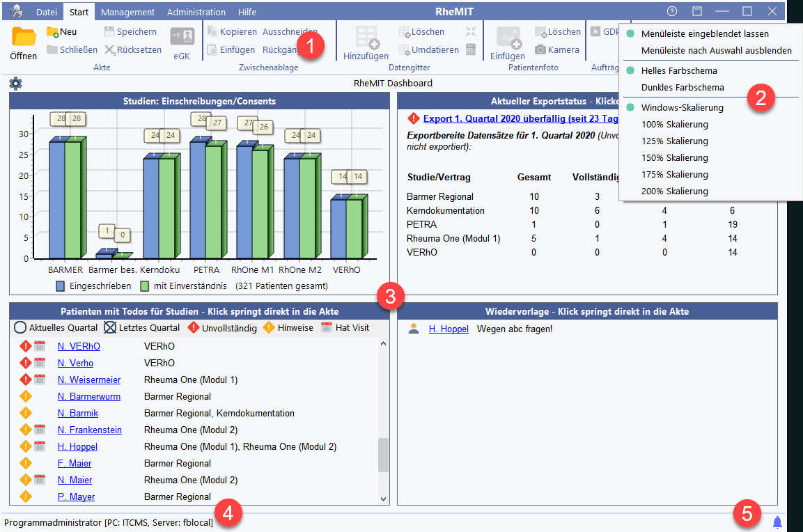Click the help question mark icon in title bar

click(x=672, y=12)
